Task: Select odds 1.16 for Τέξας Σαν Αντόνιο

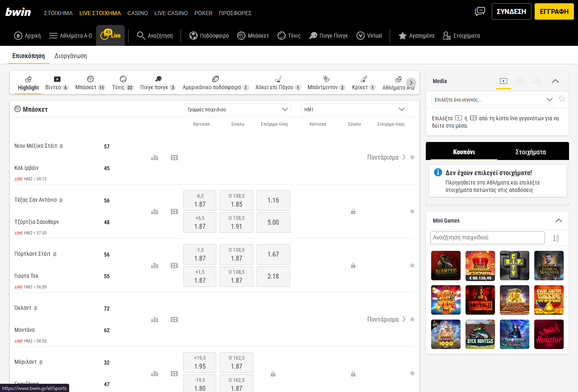Action: (x=273, y=201)
